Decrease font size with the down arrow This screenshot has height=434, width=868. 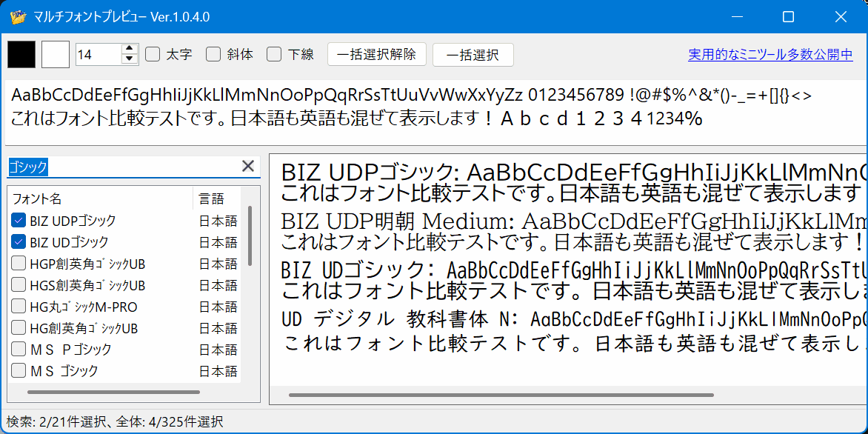[x=129, y=59]
